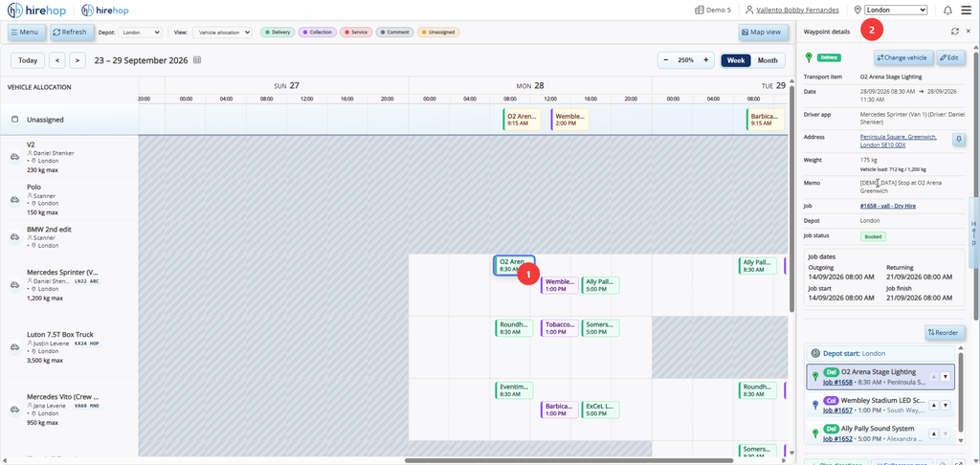Screen dimensions: 980x465
Task: Open the notifications bell
Action: pos(948,10)
